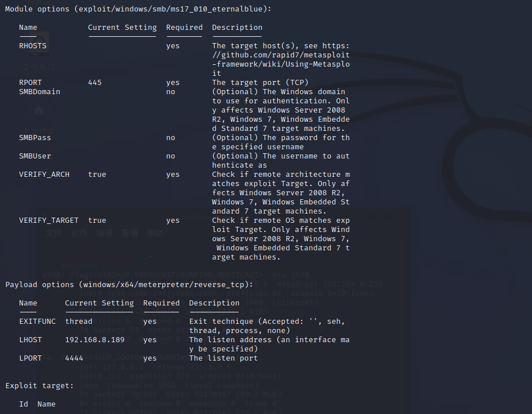Click 'yes' in the VERIFY_TARGET row

tap(173, 220)
